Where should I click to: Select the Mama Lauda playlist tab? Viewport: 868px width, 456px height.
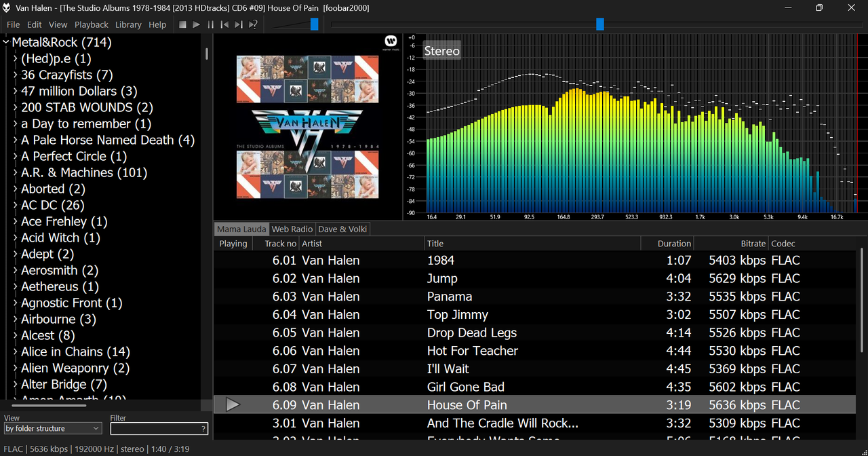(x=241, y=229)
